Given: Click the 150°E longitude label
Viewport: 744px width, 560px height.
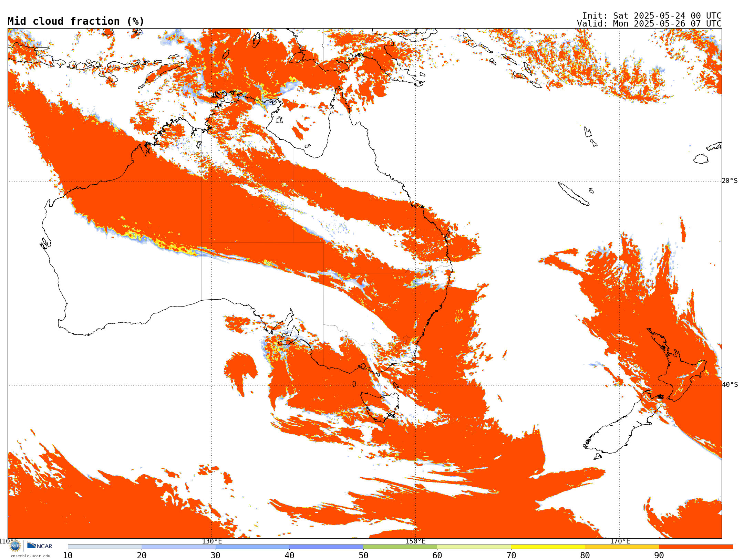Looking at the screenshot, I should (415, 541).
